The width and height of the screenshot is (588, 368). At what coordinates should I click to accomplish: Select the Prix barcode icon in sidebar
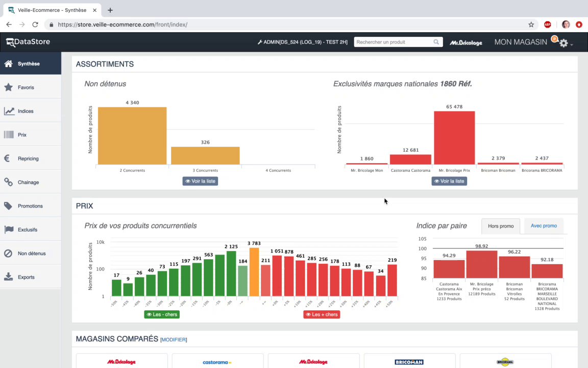coord(9,135)
